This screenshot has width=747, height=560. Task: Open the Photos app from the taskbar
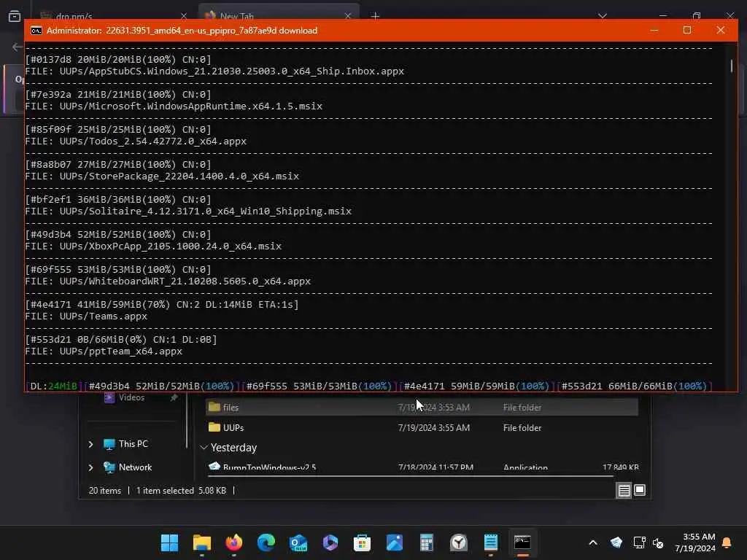click(x=395, y=542)
